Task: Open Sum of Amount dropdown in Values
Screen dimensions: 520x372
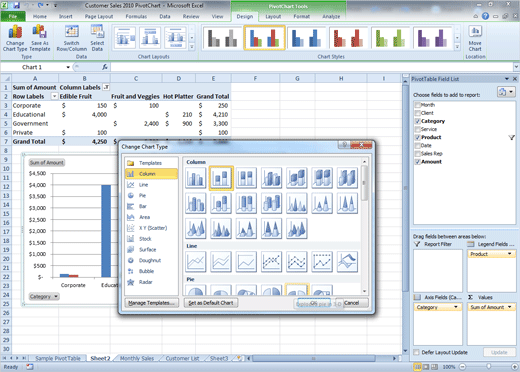Action: click(x=509, y=307)
